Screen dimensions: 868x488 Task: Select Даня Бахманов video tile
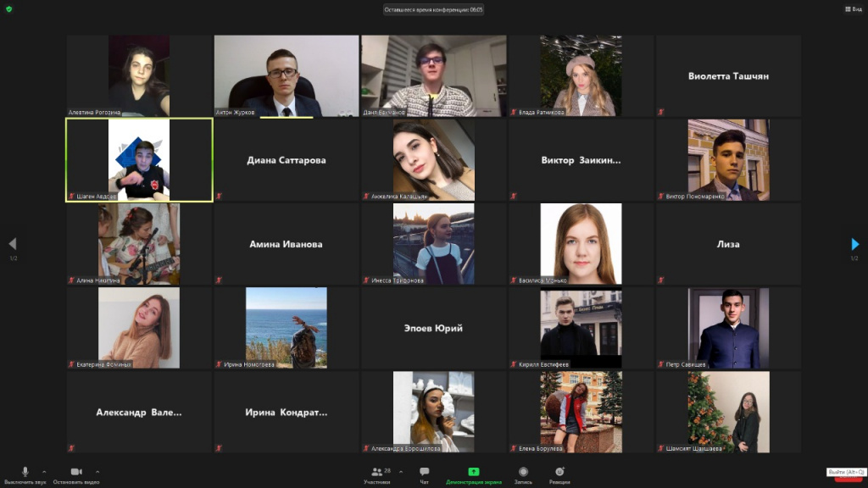click(433, 75)
